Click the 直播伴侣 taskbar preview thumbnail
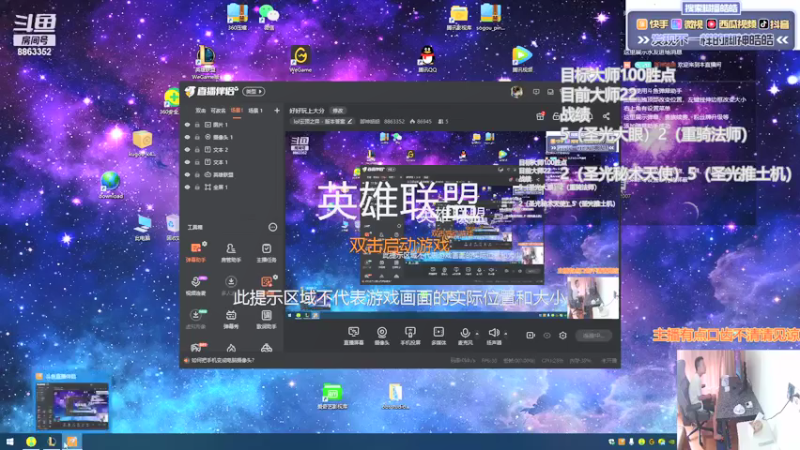The width and height of the screenshot is (800, 450). coord(71,401)
